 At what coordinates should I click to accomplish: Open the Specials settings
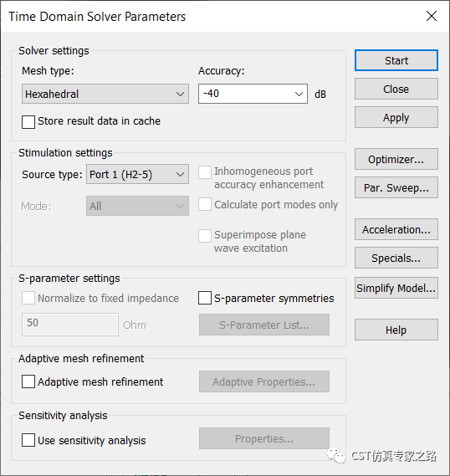396,258
